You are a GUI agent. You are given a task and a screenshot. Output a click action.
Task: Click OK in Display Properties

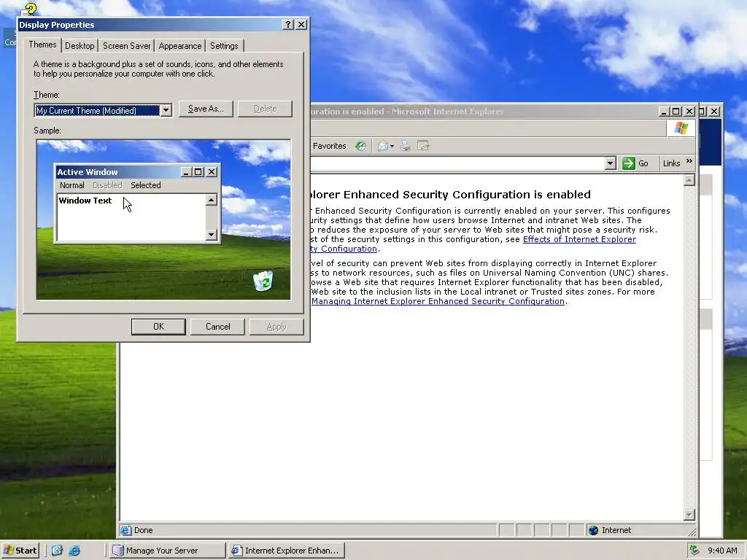158,327
